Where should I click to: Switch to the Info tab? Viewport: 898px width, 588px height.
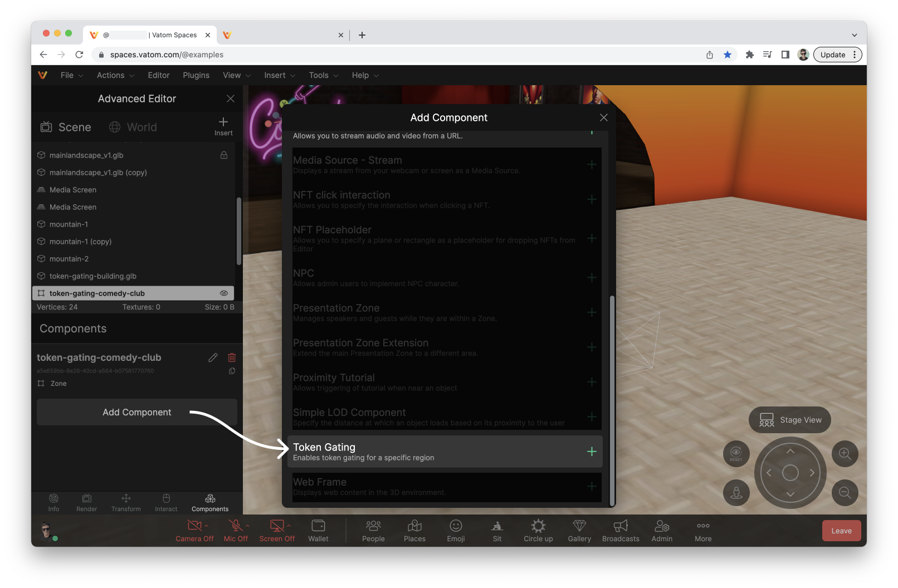(53, 503)
